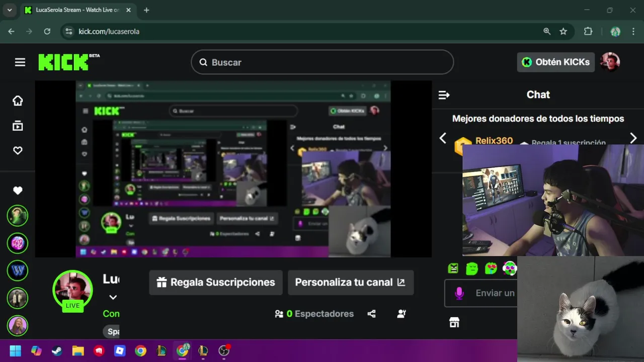The image size is (644, 362).
Task: Click the Regala Suscripciones button
Action: 216,283
